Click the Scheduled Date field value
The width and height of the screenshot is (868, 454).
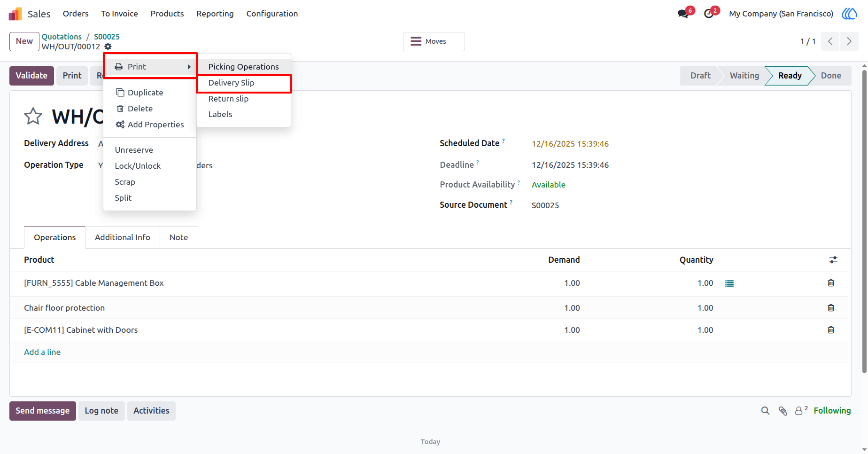point(570,144)
